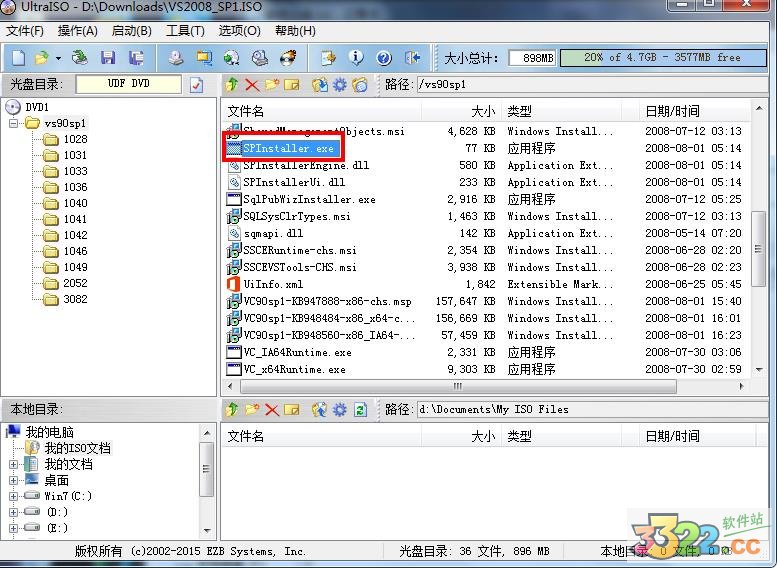Toggle the bootable checkmark icon beside UDF DVD
The image size is (777, 568).
[x=197, y=85]
